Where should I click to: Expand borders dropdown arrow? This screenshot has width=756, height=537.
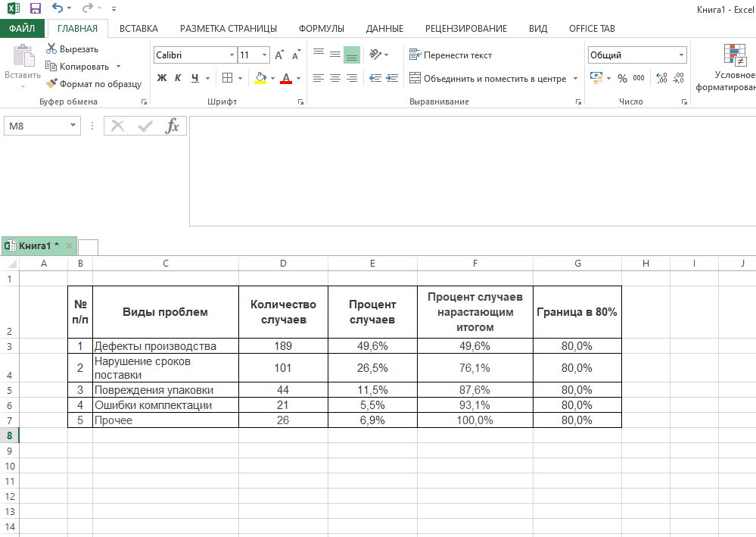240,78
